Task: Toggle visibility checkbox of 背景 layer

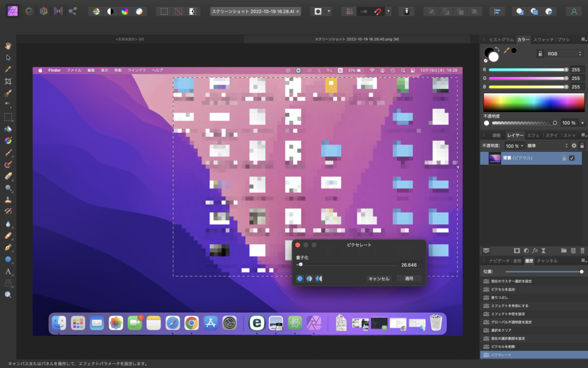Action: click(x=572, y=158)
